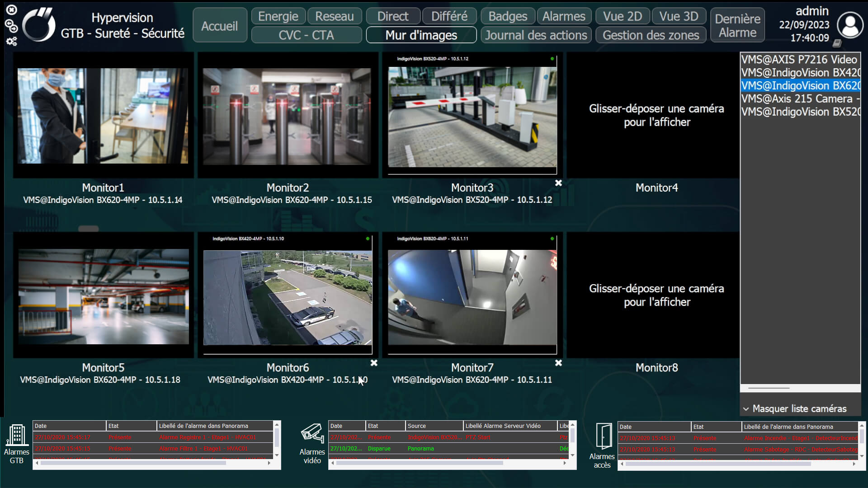
Task: Select VMS@AXIS P7216 Video in camera list
Action: [799, 59]
